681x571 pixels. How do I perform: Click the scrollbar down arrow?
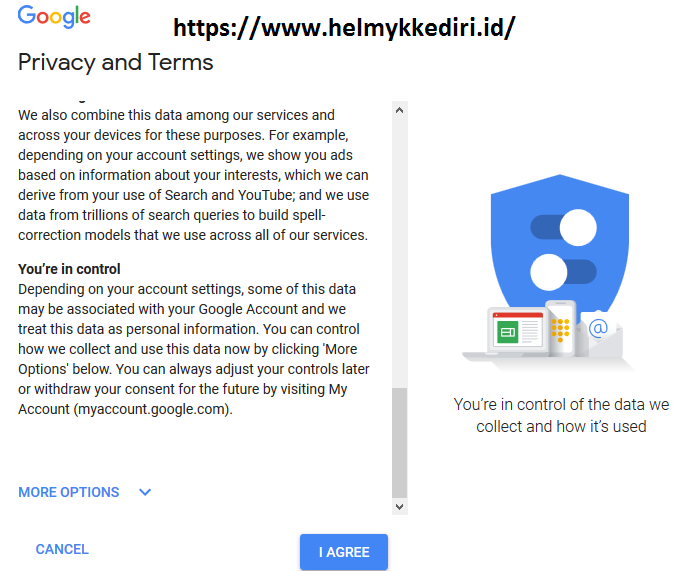click(x=400, y=506)
